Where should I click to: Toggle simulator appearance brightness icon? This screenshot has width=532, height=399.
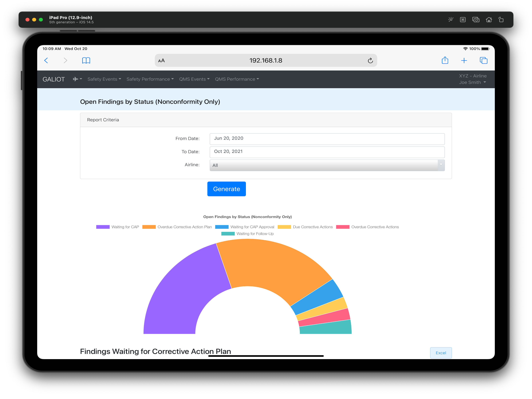point(450,20)
